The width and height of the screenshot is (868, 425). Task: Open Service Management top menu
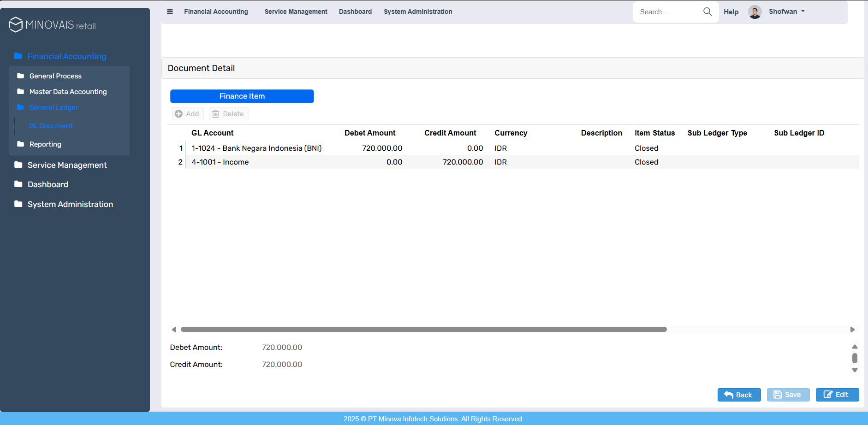click(x=296, y=12)
